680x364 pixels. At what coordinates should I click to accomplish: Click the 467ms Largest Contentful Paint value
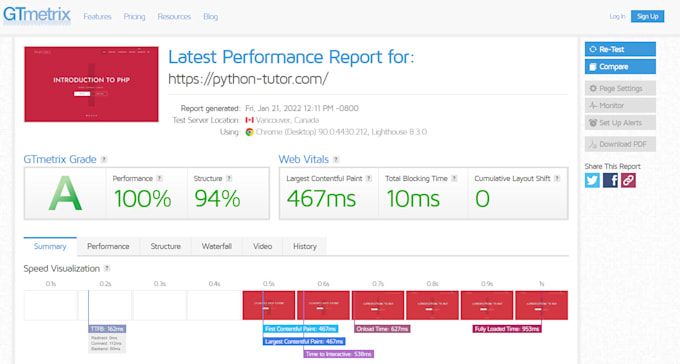(321, 199)
